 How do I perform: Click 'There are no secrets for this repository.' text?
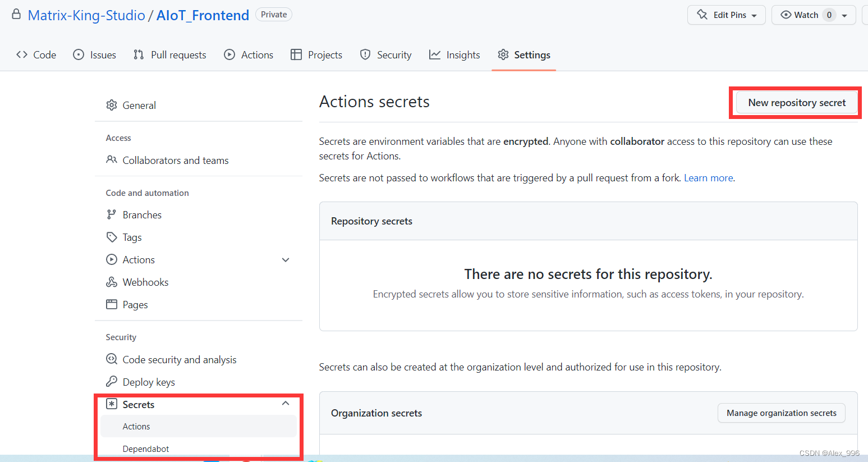coord(588,274)
